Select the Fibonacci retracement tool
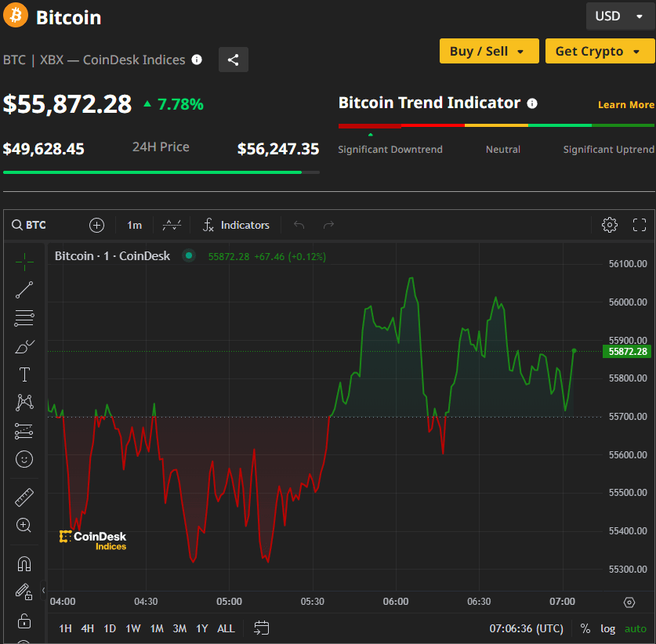The width and height of the screenshot is (656, 644). [x=24, y=318]
